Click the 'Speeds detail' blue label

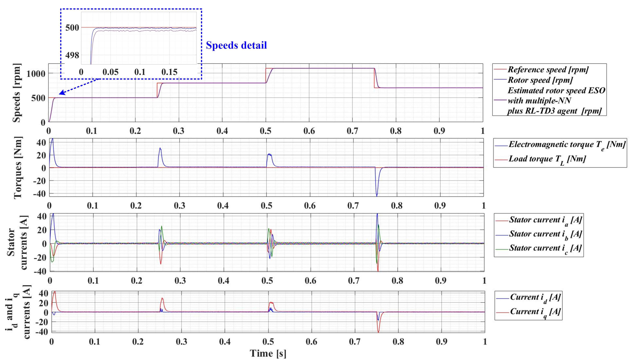point(236,45)
